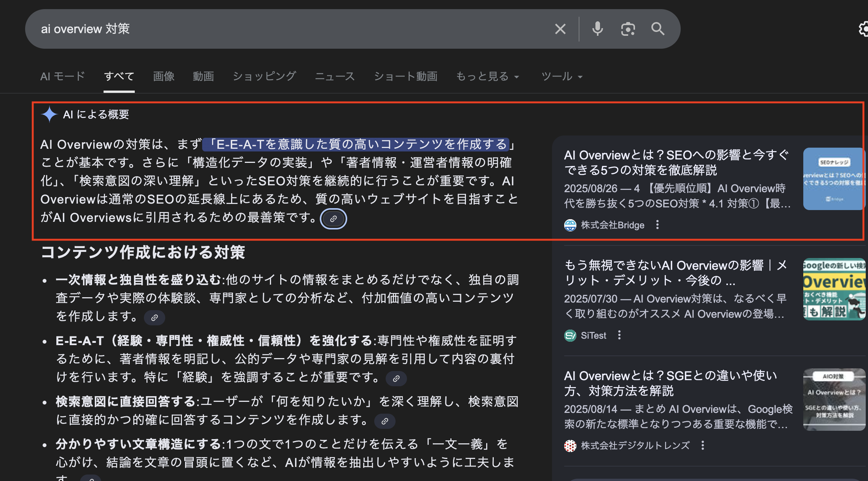Clear the search box with X icon
Viewport: 868px width, 481px height.
point(560,29)
